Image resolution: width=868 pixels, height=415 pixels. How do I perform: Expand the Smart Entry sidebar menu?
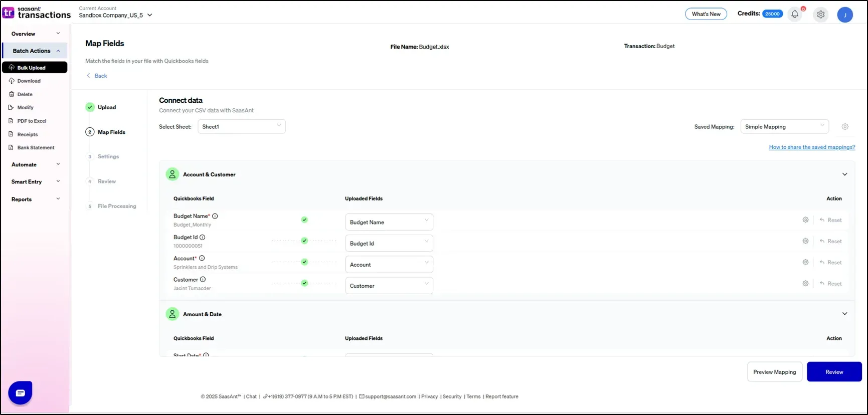[35, 181]
